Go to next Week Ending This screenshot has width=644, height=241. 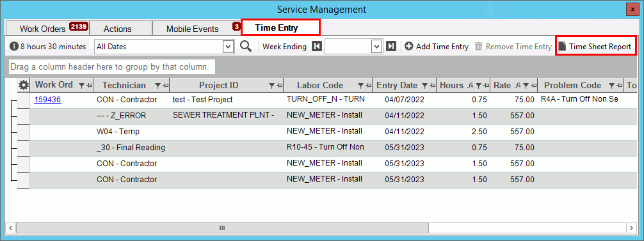click(x=391, y=46)
